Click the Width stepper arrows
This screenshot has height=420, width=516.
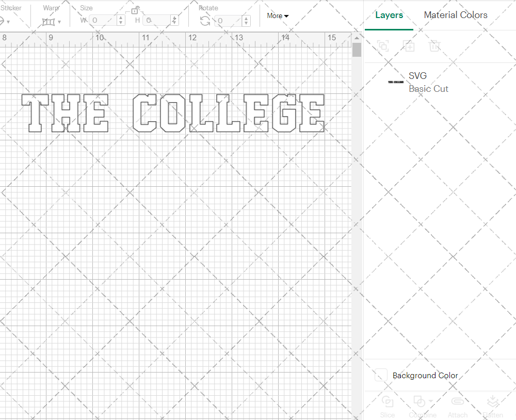point(121,21)
